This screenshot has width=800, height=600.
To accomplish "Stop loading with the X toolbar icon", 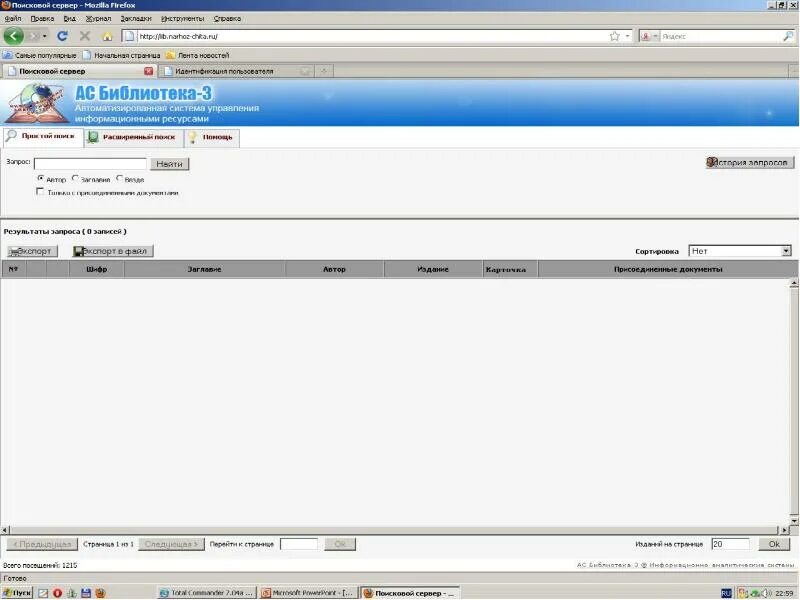I will coord(85,36).
